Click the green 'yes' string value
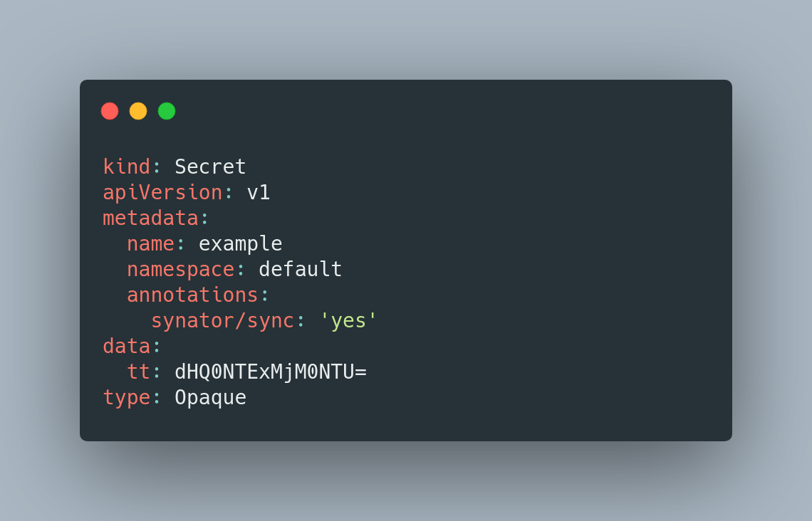 (348, 321)
